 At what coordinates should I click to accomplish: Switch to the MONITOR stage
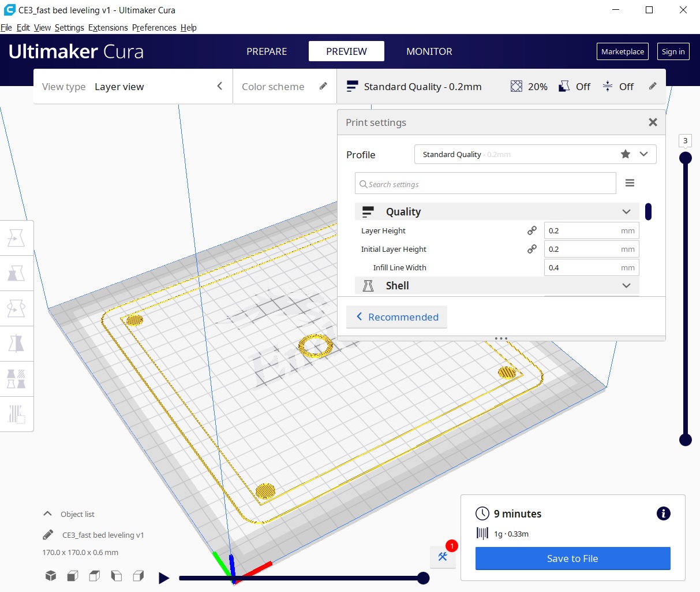click(x=429, y=51)
